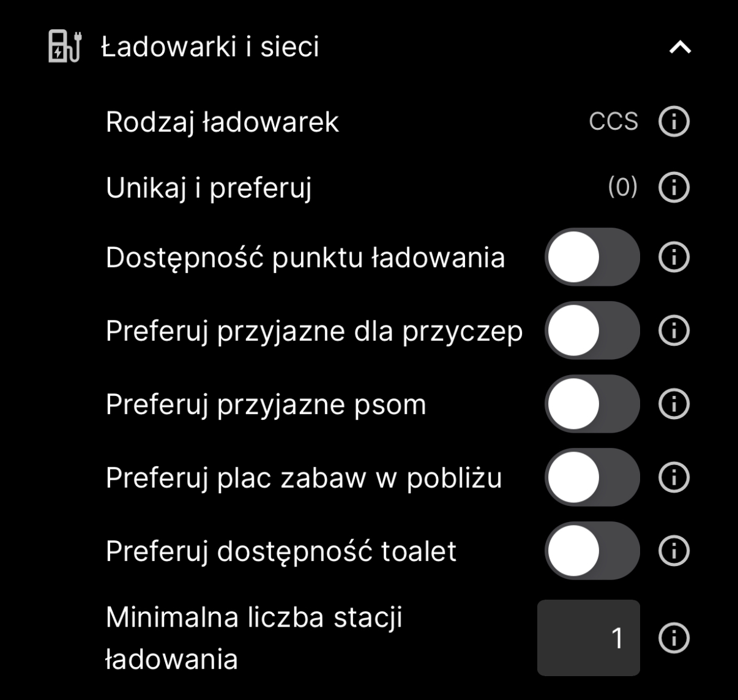Toggle Preferuj przyjazne dla przyczep switch
Image resolution: width=738 pixels, height=700 pixels.
click(x=592, y=330)
